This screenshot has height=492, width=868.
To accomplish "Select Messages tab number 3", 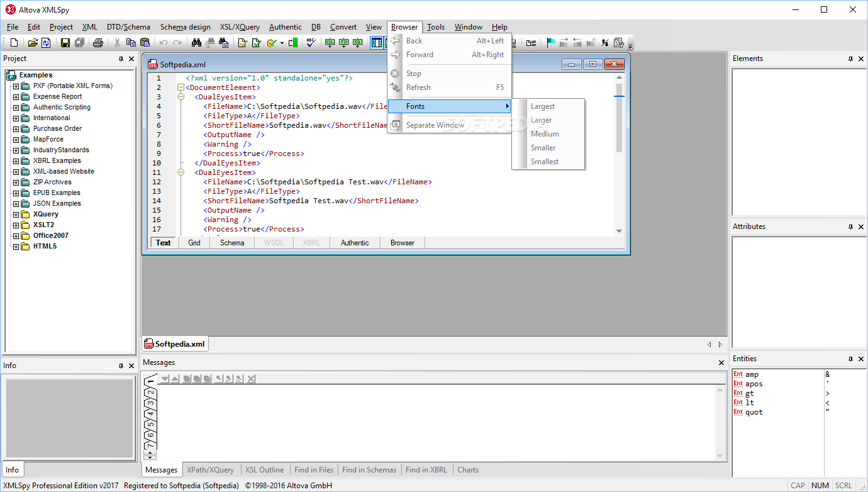I will pos(150,403).
